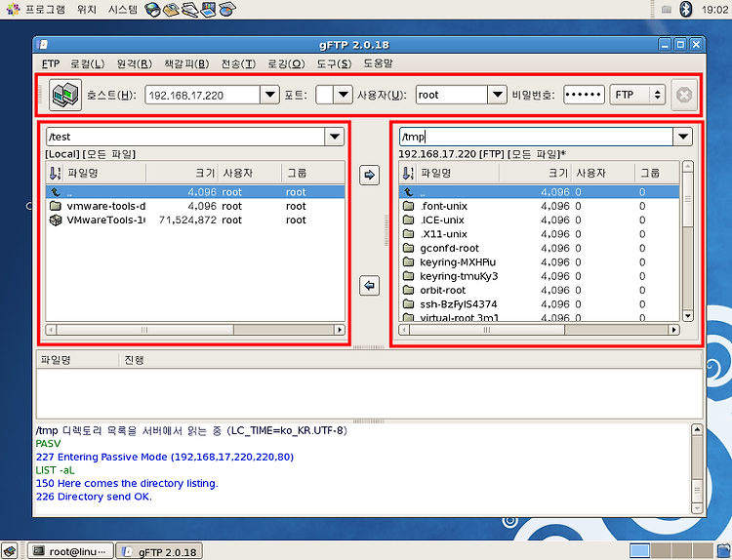
Task: Click local pane horizontal scrollbar
Action: [x=195, y=330]
